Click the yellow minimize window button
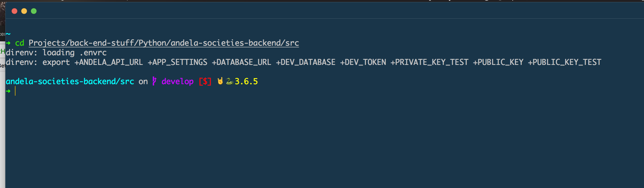The height and width of the screenshot is (188, 644). (24, 11)
